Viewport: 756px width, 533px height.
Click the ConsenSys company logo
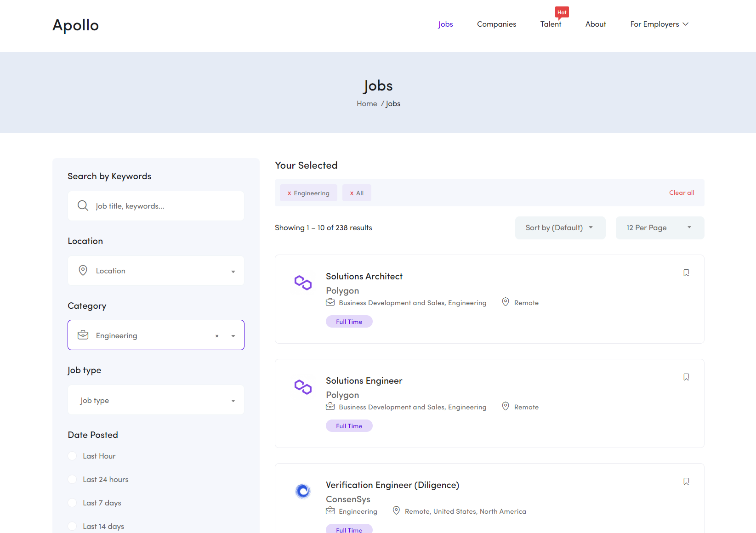303,491
